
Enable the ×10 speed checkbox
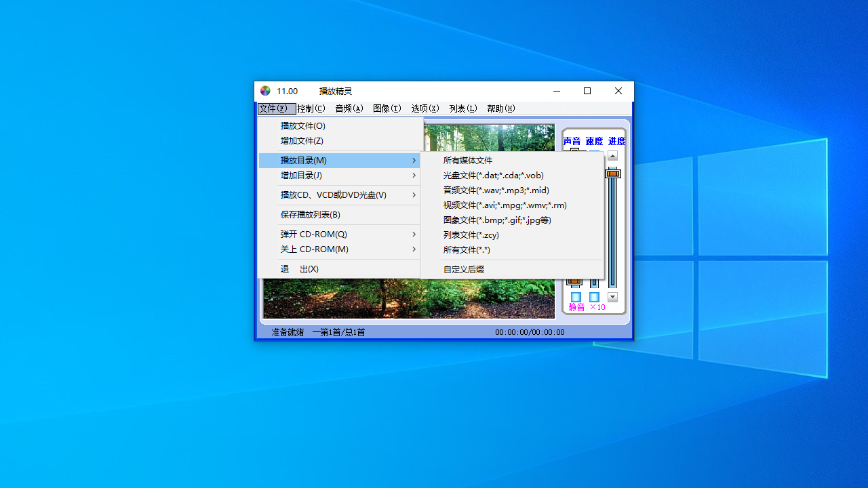click(595, 296)
